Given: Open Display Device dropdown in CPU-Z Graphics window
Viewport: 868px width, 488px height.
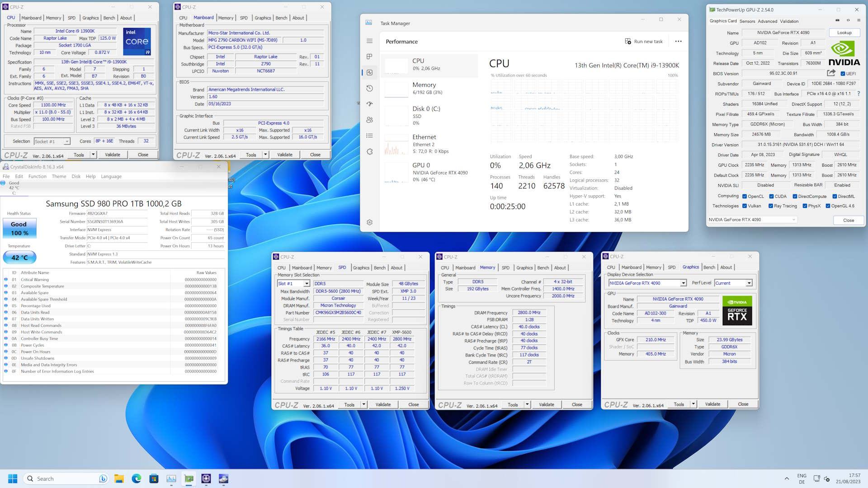Looking at the screenshot, I should (x=647, y=283).
